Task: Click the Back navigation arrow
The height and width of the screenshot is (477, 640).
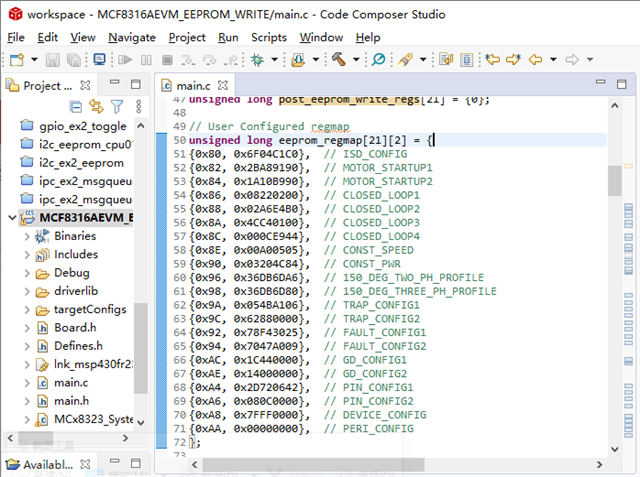Action: [535, 60]
